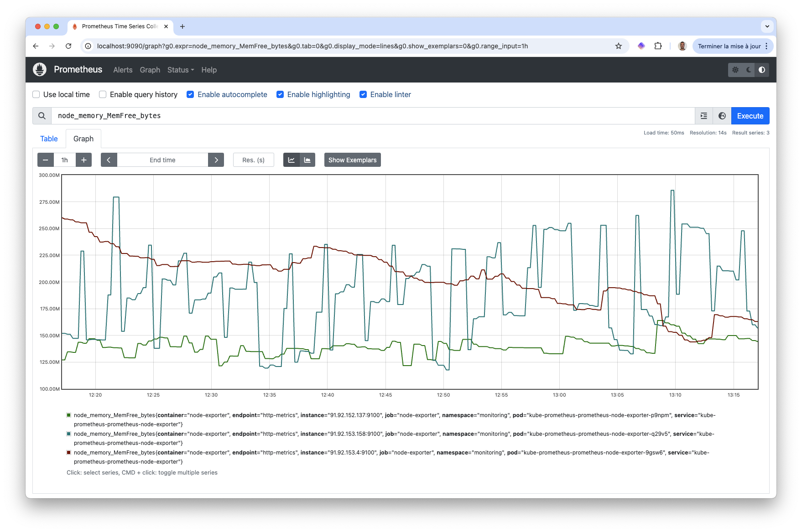The image size is (802, 532).
Task: Open the Status dropdown menu
Action: tap(180, 70)
